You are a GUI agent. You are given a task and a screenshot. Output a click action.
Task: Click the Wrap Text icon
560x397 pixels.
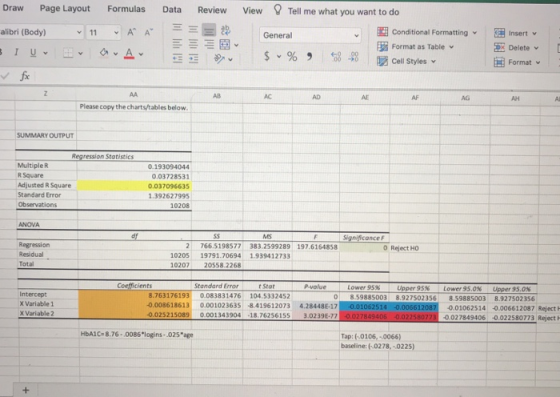click(x=225, y=30)
